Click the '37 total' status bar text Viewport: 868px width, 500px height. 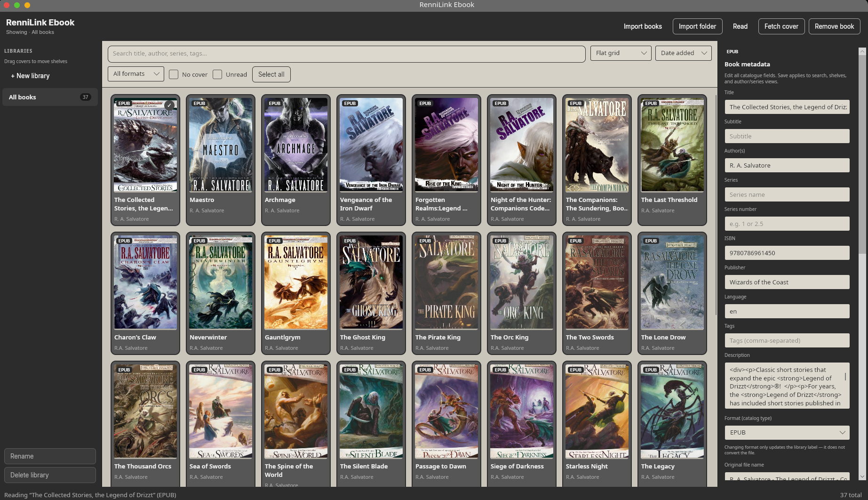pyautogui.click(x=851, y=495)
